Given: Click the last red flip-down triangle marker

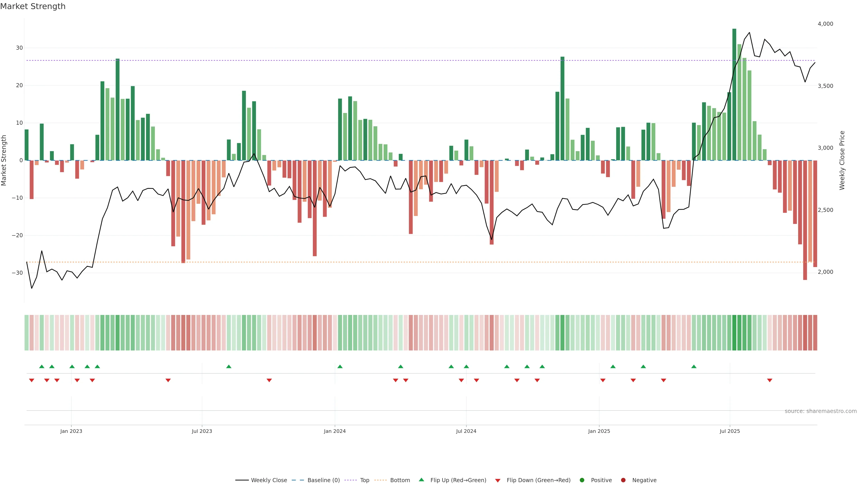Looking at the screenshot, I should [x=770, y=380].
